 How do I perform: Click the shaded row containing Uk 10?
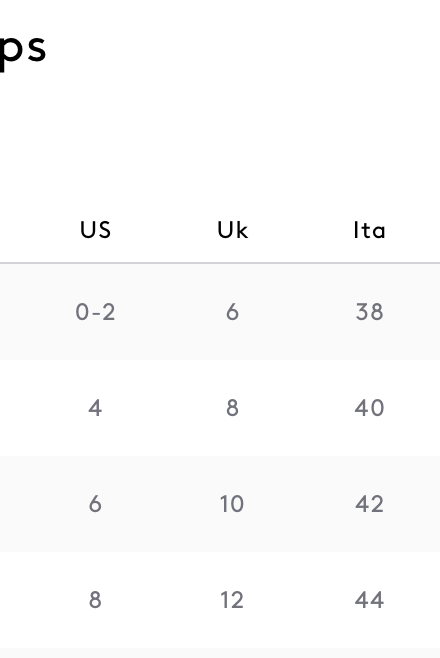220,504
